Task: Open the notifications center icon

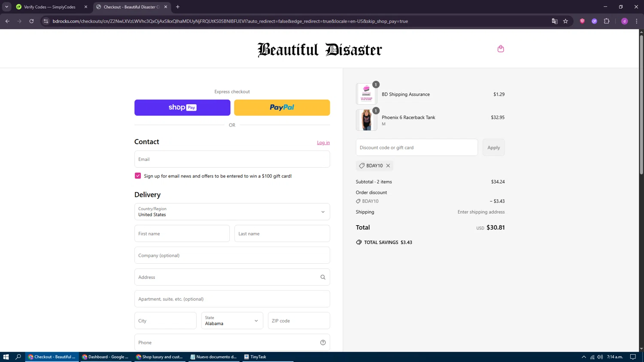Action: pyautogui.click(x=633, y=357)
